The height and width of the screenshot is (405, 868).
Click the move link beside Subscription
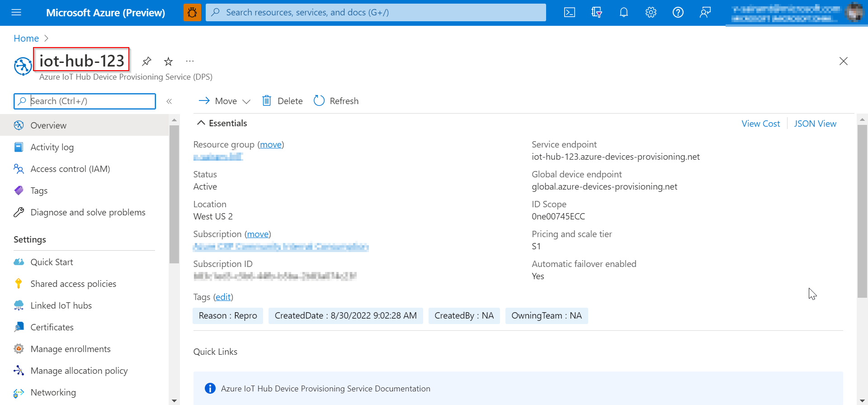[258, 234]
